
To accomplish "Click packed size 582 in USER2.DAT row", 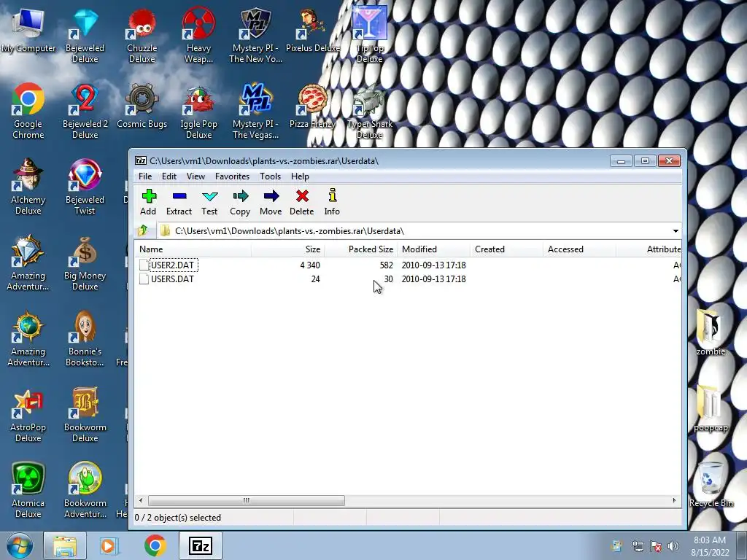I will (x=387, y=265).
